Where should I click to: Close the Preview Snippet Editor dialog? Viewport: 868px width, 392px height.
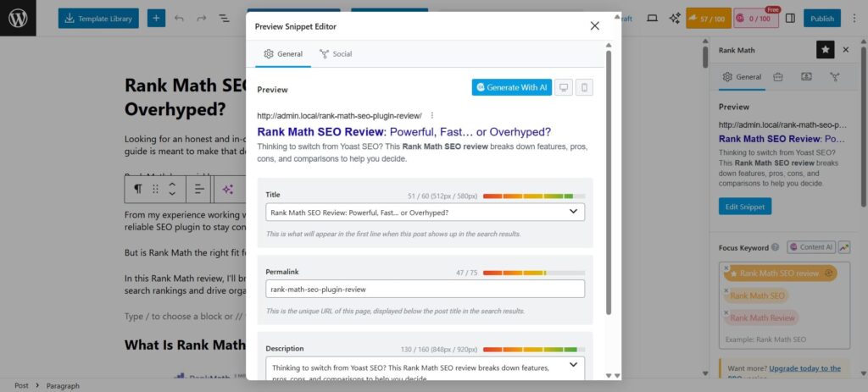tap(594, 26)
